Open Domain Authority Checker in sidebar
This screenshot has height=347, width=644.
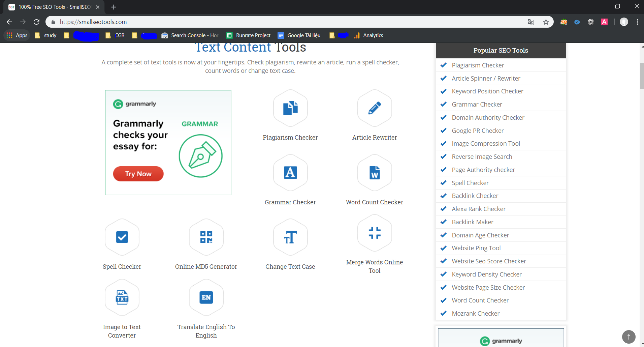pyautogui.click(x=488, y=118)
